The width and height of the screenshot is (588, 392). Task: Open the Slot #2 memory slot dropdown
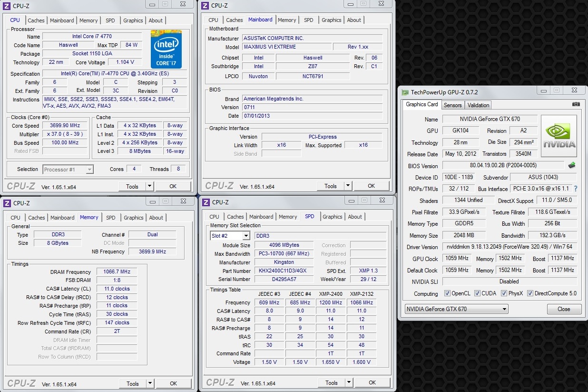pos(230,236)
